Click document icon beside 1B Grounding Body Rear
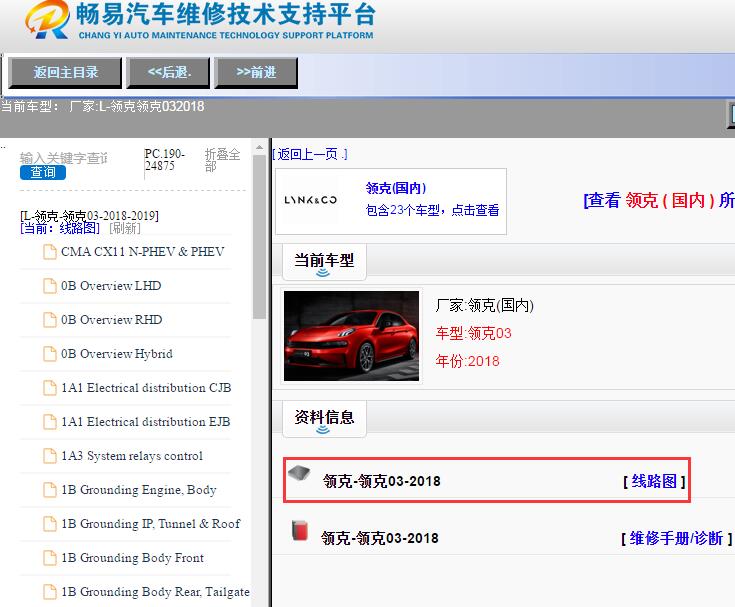Screen dimensions: 735x607 click(x=50, y=592)
